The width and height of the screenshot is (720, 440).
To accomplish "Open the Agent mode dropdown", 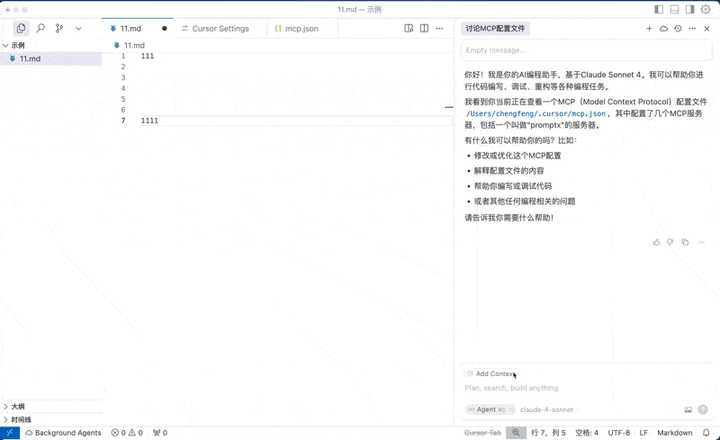I will [490, 409].
